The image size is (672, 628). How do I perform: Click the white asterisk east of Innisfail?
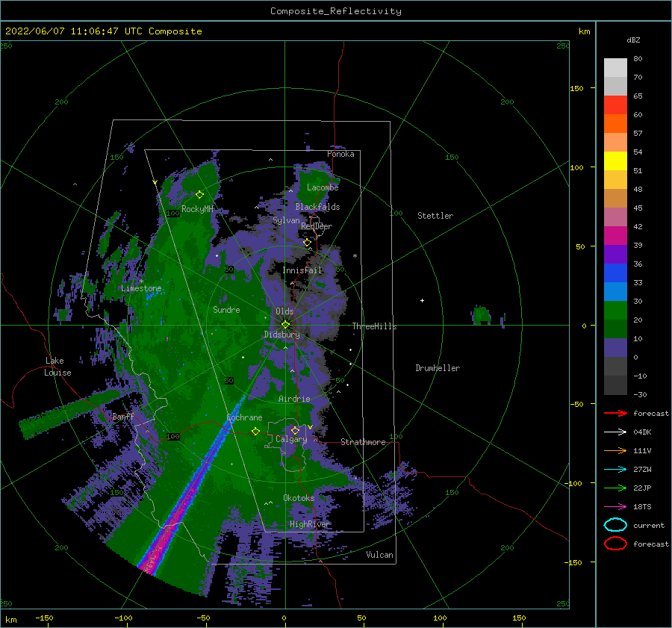coord(355,256)
